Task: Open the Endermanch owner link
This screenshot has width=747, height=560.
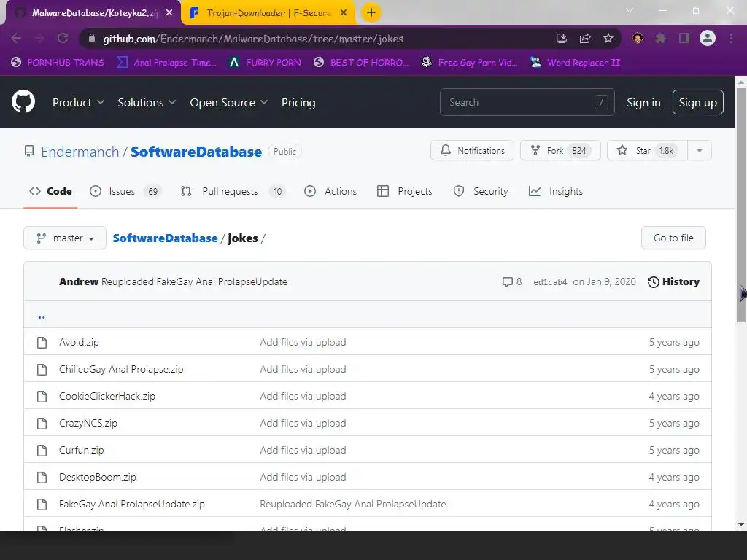Action: pyautogui.click(x=80, y=152)
